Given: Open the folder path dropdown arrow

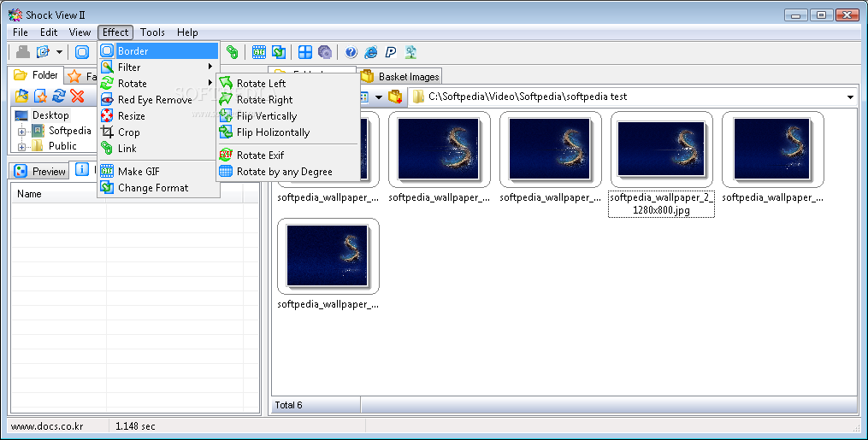Looking at the screenshot, I should [x=850, y=97].
